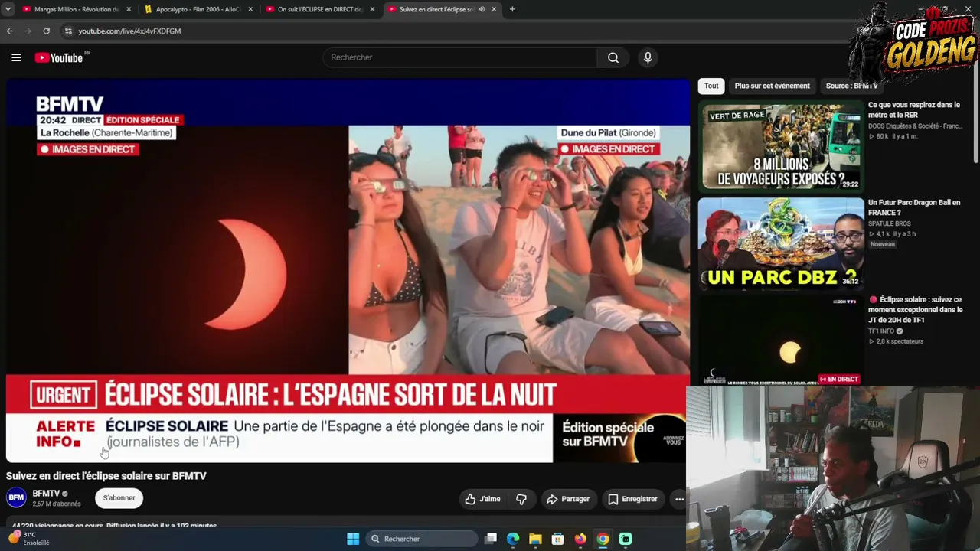Close the Mangas Million tab
This screenshot has width=980, height=551.
pos(129,9)
